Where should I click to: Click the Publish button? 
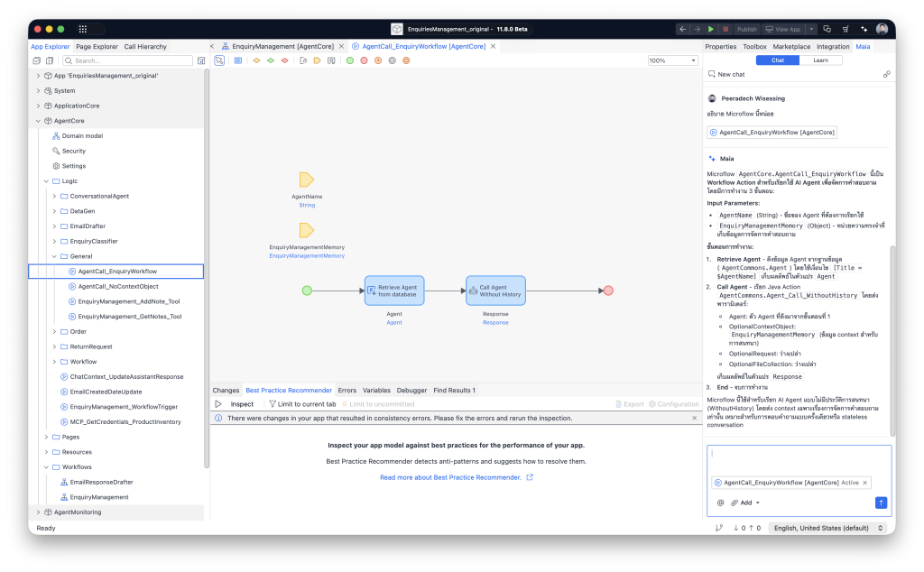click(x=746, y=29)
